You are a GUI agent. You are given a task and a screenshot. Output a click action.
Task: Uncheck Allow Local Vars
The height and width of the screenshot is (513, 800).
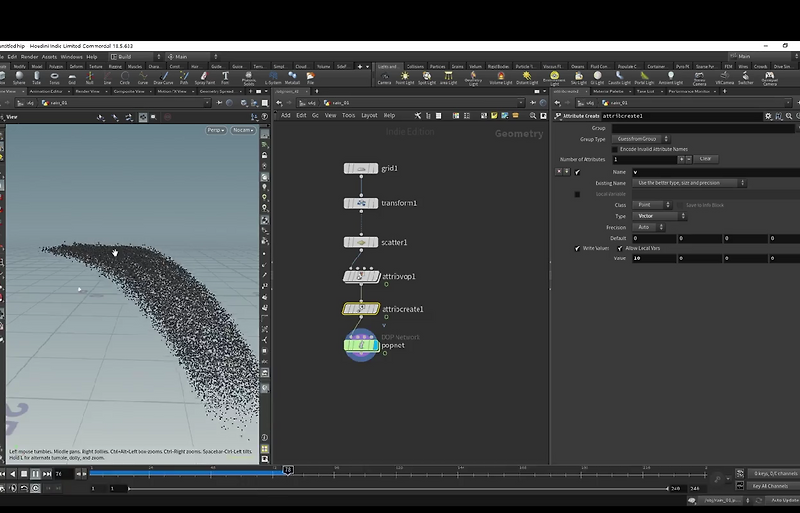pos(619,248)
